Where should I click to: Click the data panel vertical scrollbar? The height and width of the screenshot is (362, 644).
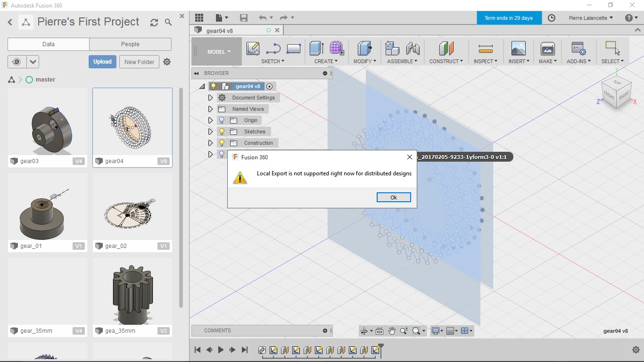pos(181,198)
